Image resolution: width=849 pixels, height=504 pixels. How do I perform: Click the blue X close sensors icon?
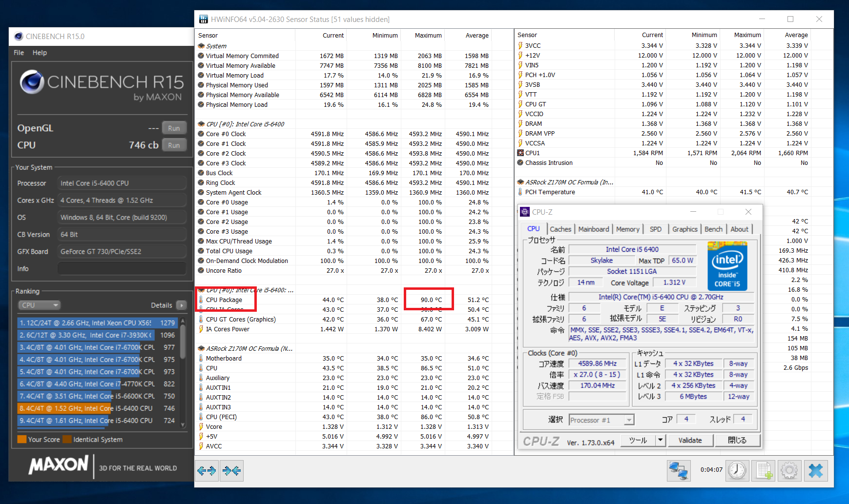[815, 471]
